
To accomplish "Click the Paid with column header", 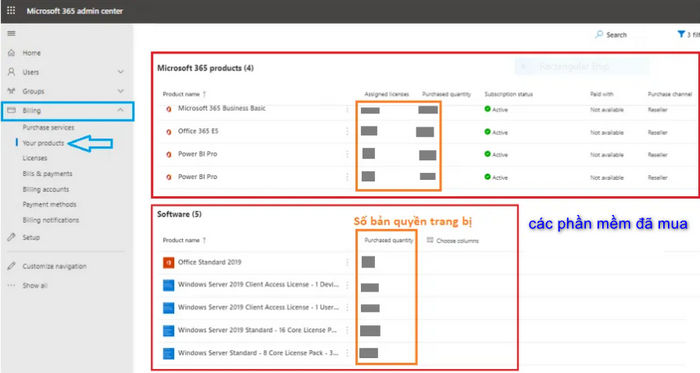I will (602, 94).
